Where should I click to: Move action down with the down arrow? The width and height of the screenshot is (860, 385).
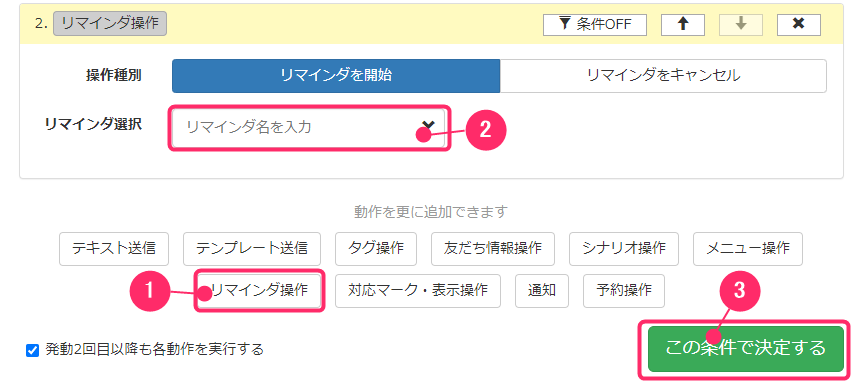[741, 25]
